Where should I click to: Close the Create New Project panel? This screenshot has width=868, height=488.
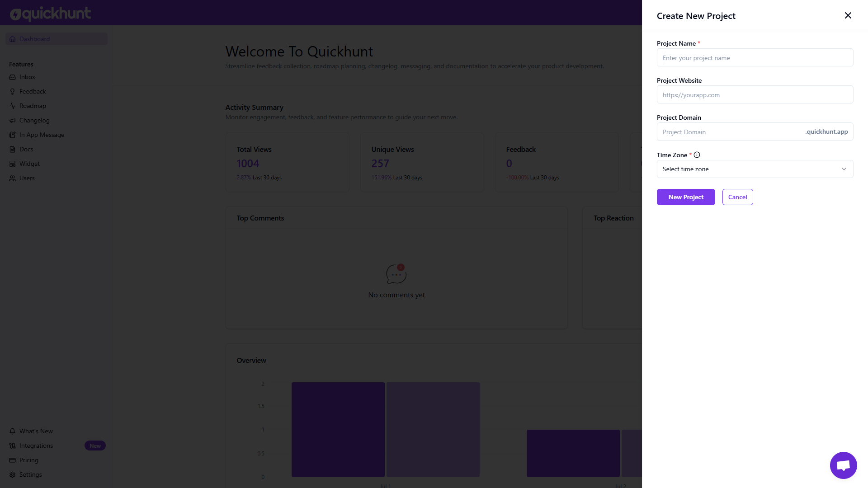click(848, 15)
